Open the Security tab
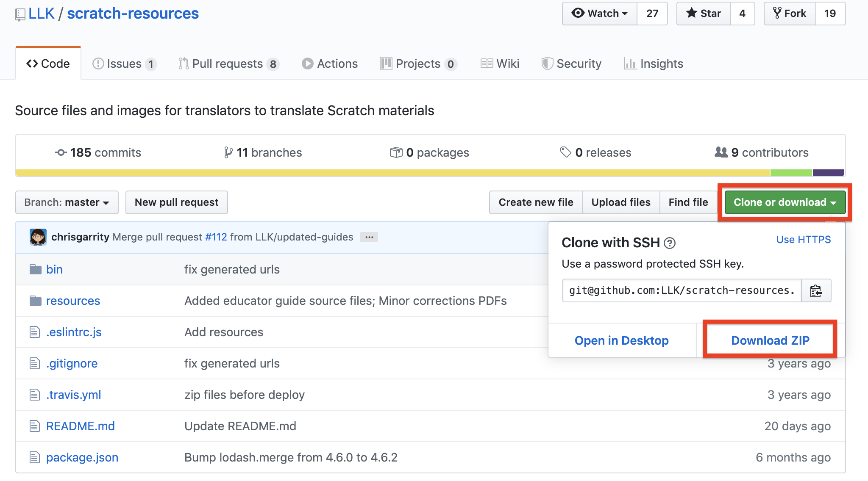The height and width of the screenshot is (481, 868). pos(571,64)
